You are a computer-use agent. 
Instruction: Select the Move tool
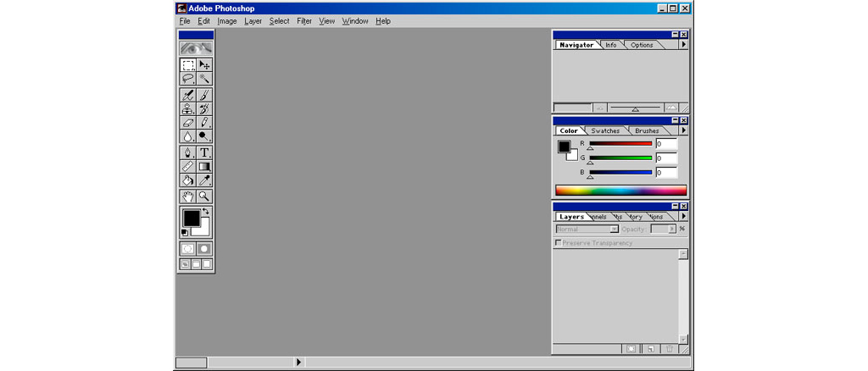[204, 64]
